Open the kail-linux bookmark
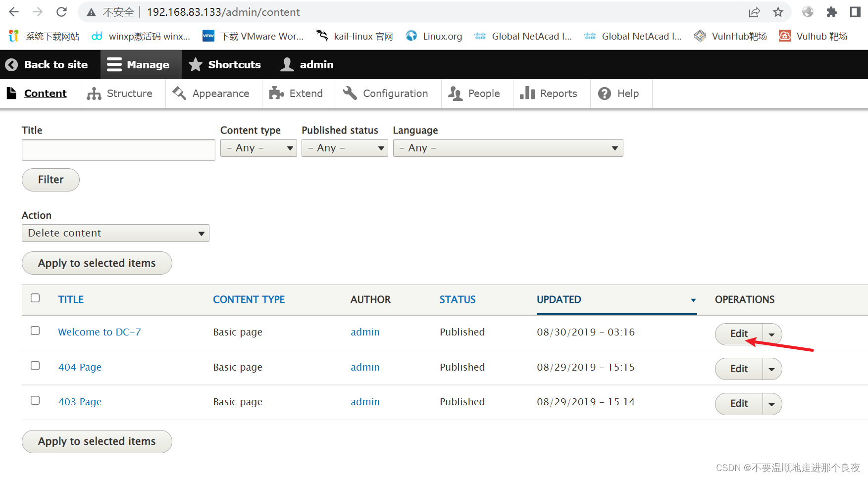Image resolution: width=868 pixels, height=477 pixels. coord(355,36)
